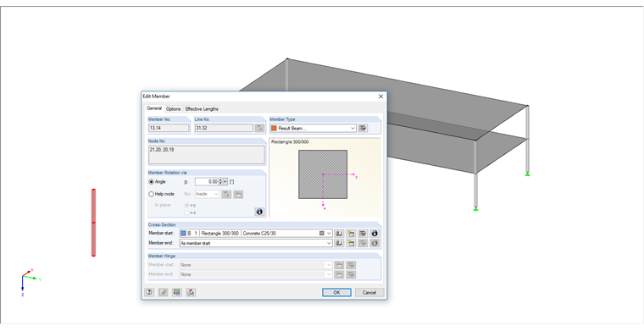Viewport: 644px width, 331px height.
Task: Close the Edit Member dialog
Action: coord(380,97)
